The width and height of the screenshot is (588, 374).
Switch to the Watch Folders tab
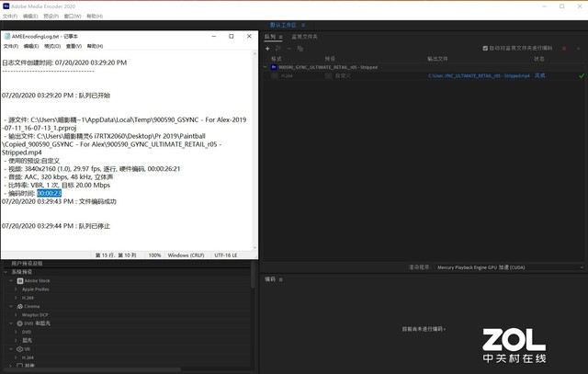[305, 37]
